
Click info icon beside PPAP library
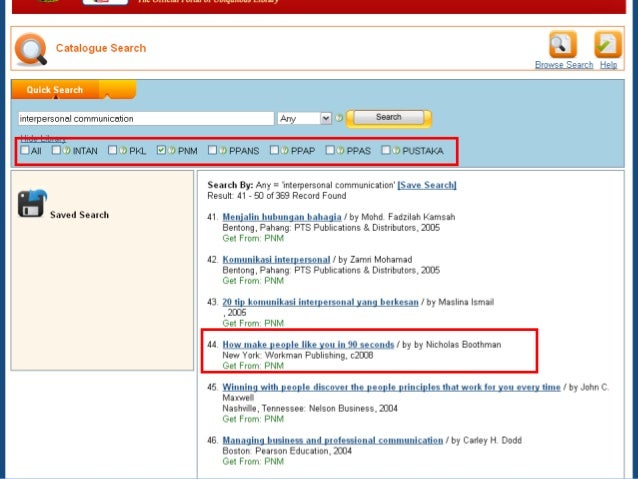pos(285,151)
